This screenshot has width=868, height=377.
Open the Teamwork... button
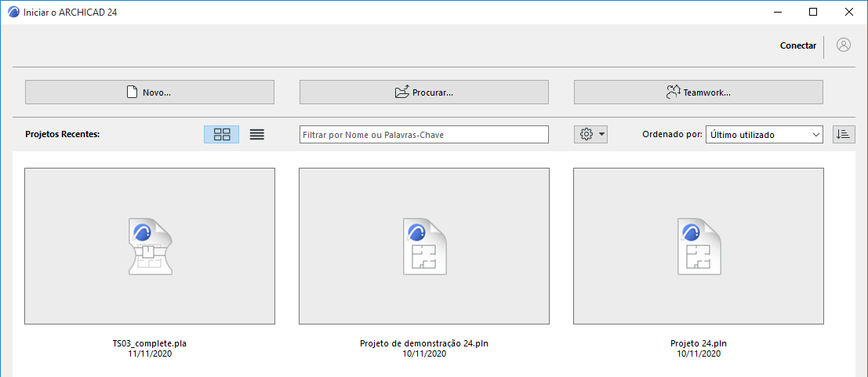698,92
